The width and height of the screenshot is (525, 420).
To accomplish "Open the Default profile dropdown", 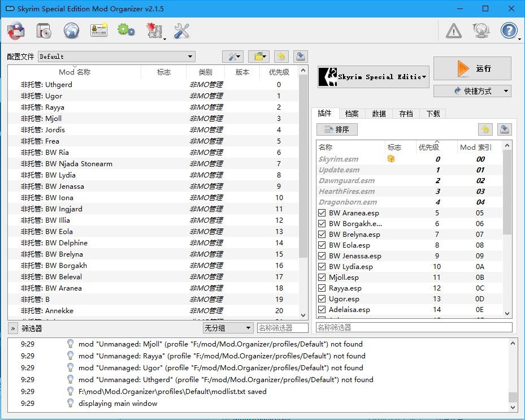I will pos(116,57).
